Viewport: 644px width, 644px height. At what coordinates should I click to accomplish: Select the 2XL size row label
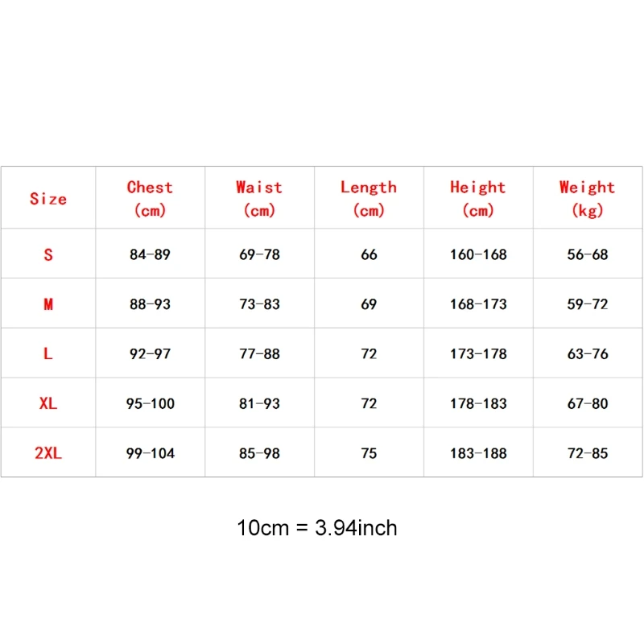pyautogui.click(x=48, y=453)
